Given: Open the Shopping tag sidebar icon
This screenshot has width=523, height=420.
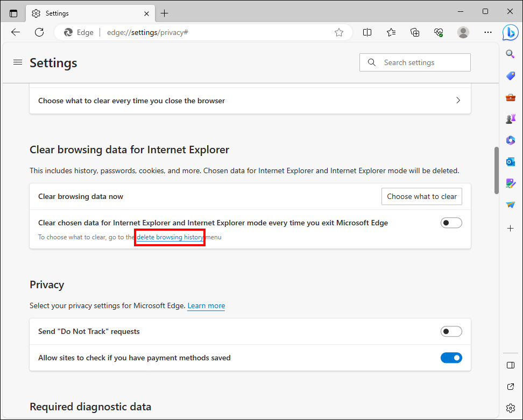Looking at the screenshot, I should (x=510, y=76).
